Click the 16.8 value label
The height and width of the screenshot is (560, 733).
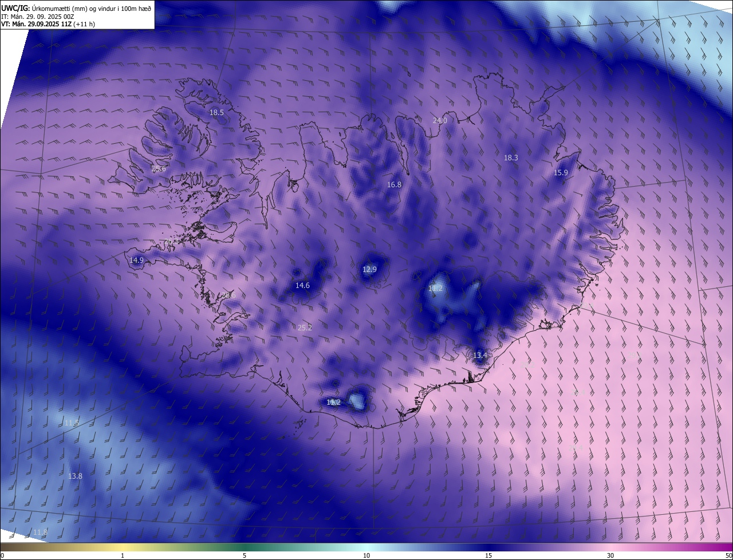[394, 184]
